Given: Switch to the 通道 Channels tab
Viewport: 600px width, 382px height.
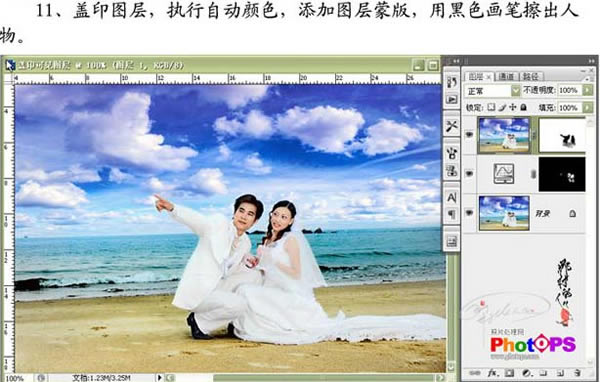Looking at the screenshot, I should 506,77.
